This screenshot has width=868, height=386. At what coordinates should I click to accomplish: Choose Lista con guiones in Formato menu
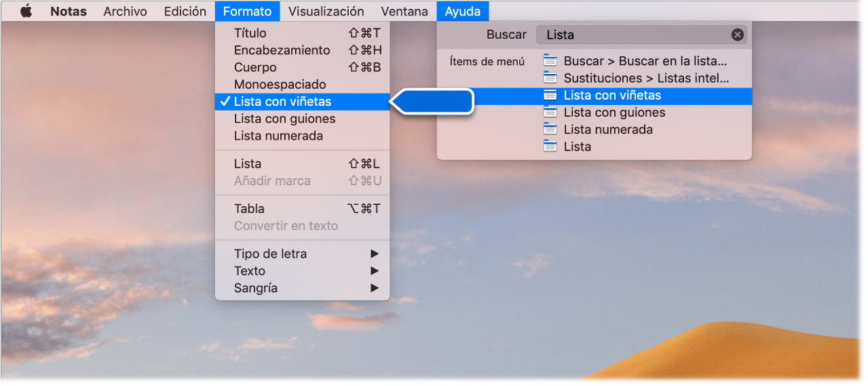[303, 119]
